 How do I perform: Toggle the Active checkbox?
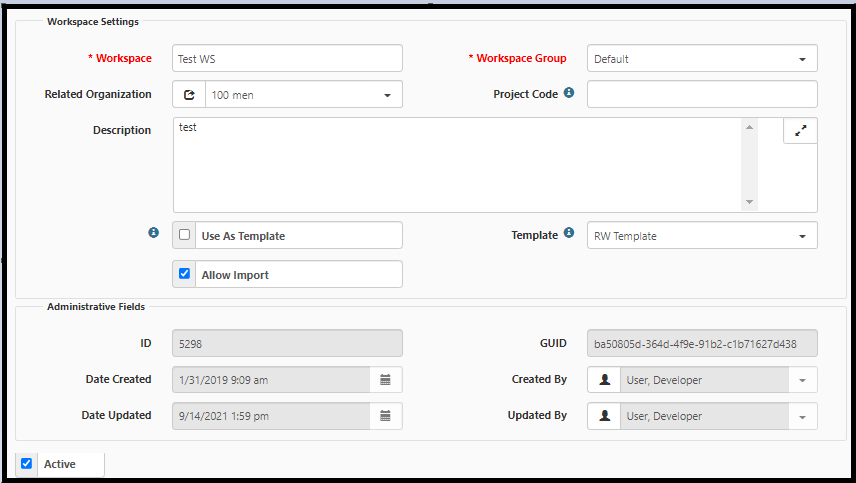(x=27, y=464)
